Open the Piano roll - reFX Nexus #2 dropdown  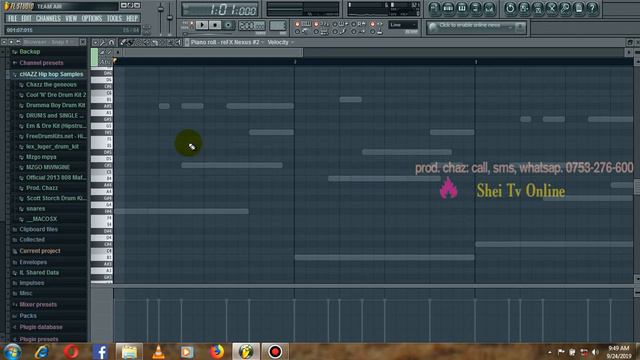pos(227,42)
